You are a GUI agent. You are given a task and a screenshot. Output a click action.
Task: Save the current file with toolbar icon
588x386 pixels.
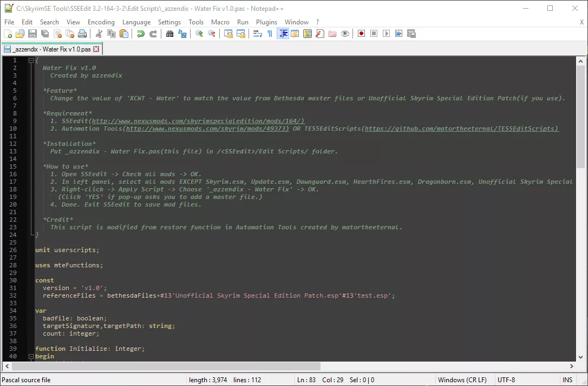[32, 34]
